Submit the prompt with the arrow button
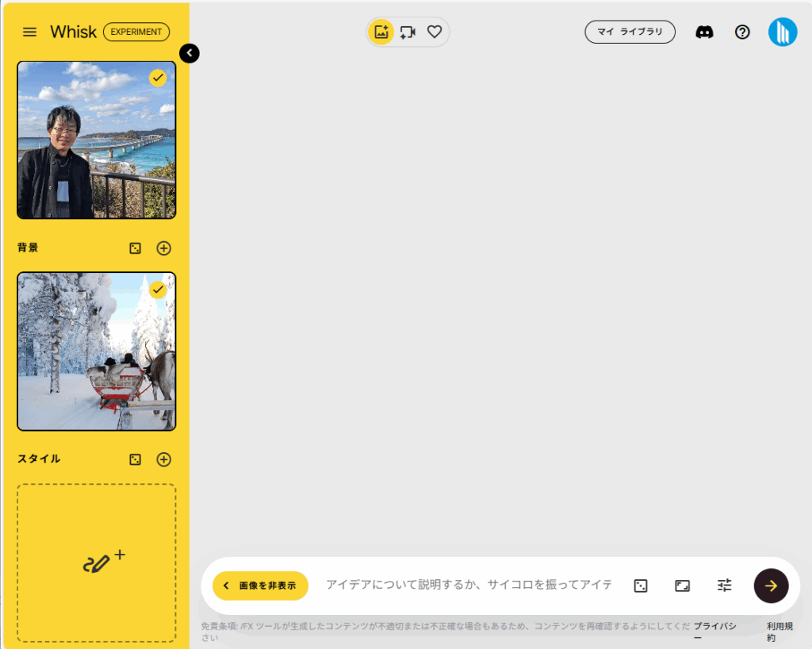 click(x=771, y=586)
